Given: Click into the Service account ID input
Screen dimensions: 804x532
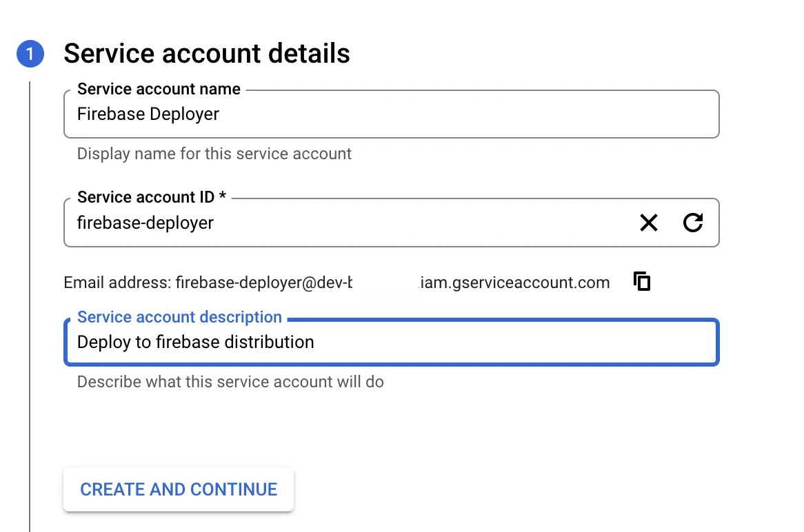Looking at the screenshot, I should click(x=345, y=223).
